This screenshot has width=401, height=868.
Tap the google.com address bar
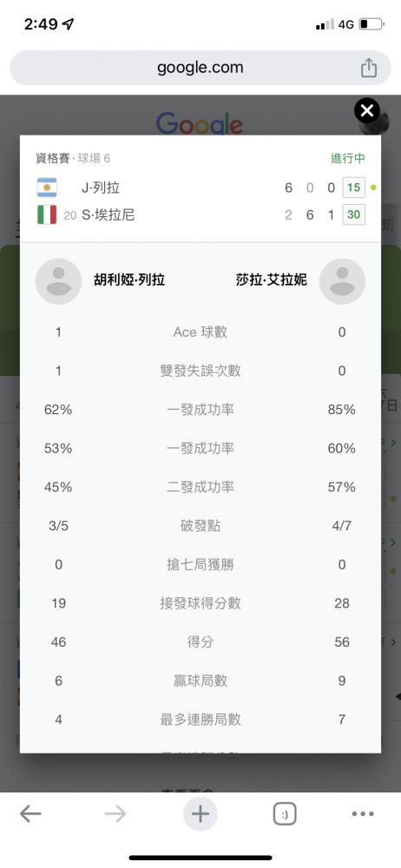pyautogui.click(x=200, y=68)
